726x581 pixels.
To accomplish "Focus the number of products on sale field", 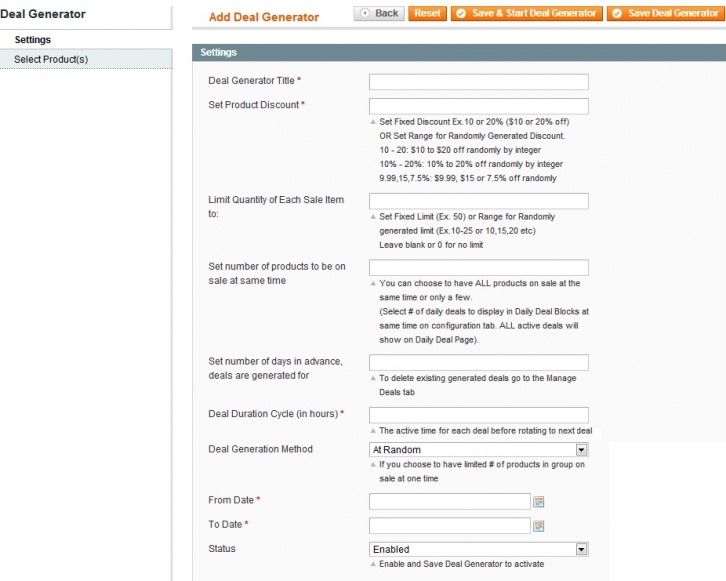I will pyautogui.click(x=479, y=268).
